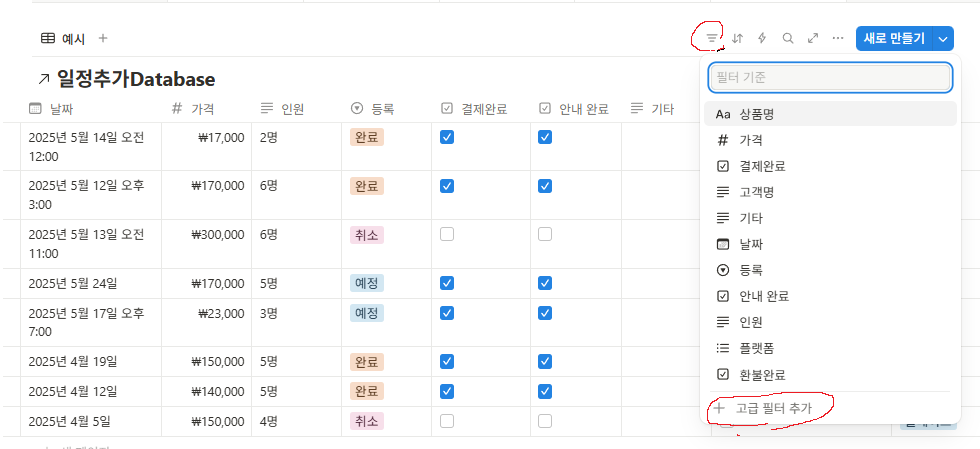Choose 날짜 in the filter list
980x449 pixels.
pyautogui.click(x=830, y=245)
